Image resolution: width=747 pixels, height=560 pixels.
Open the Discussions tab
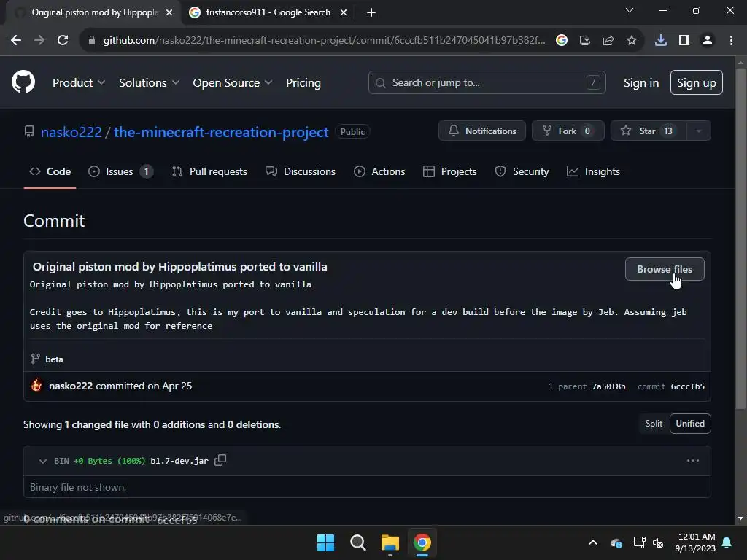click(301, 171)
